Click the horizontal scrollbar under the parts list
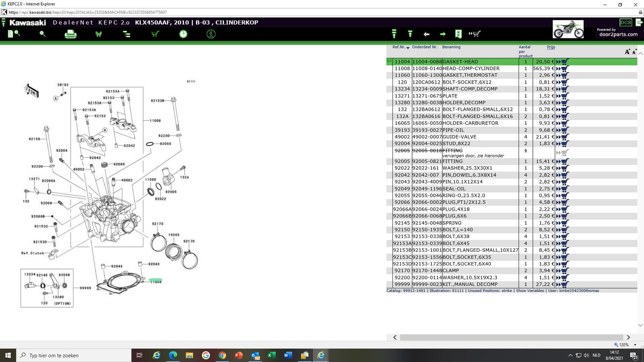This screenshot has height=362, width=644. click(511, 338)
